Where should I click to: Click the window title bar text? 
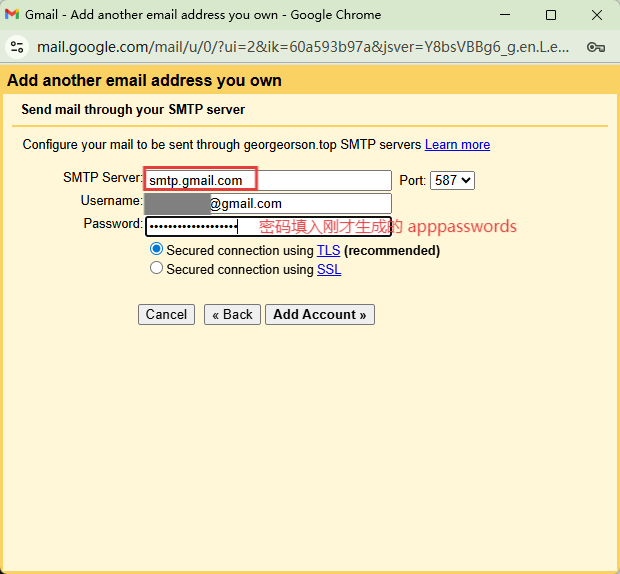tap(202, 15)
